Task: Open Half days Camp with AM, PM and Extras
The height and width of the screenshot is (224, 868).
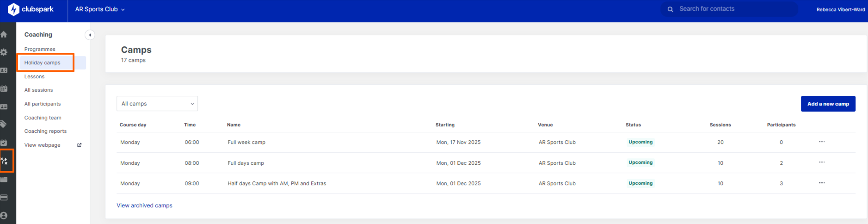Action: pos(277,183)
